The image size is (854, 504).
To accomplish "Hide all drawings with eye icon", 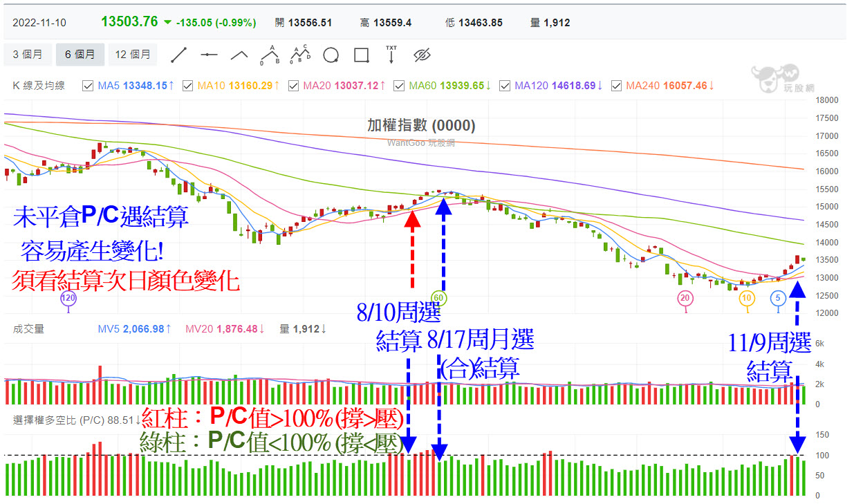I will [421, 55].
